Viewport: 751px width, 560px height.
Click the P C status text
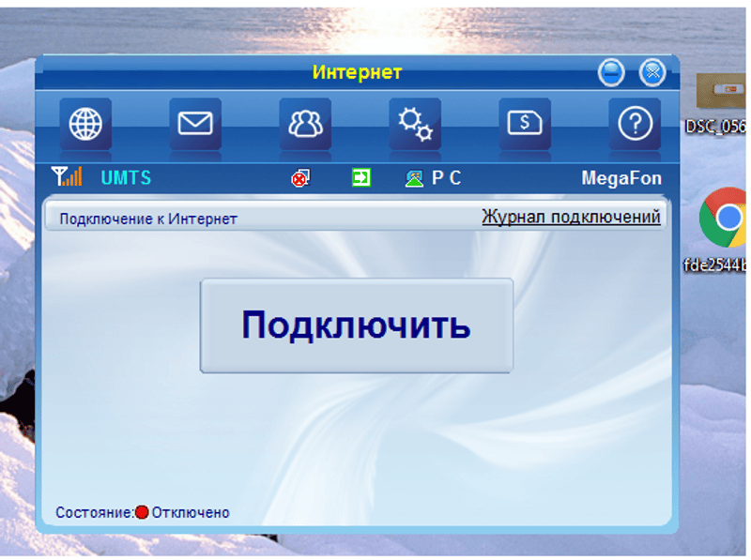tap(446, 178)
